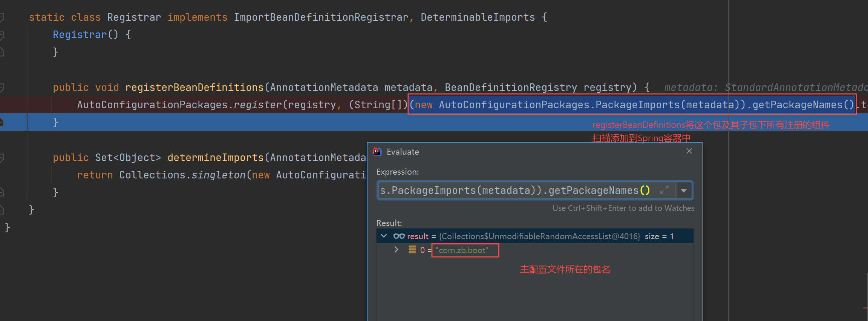Click the determineImports method name
Image resolution: width=868 pixels, height=321 pixels.
216,158
